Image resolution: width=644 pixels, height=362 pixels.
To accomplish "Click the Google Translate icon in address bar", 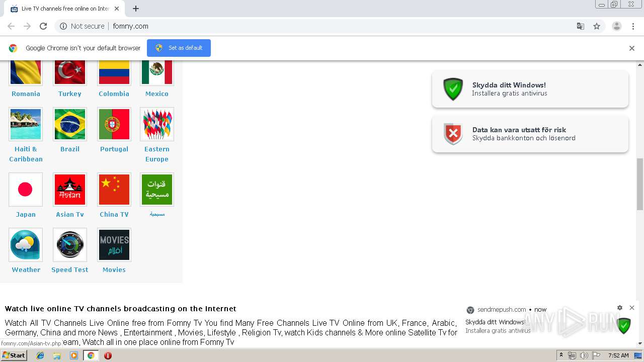I will 580,26.
